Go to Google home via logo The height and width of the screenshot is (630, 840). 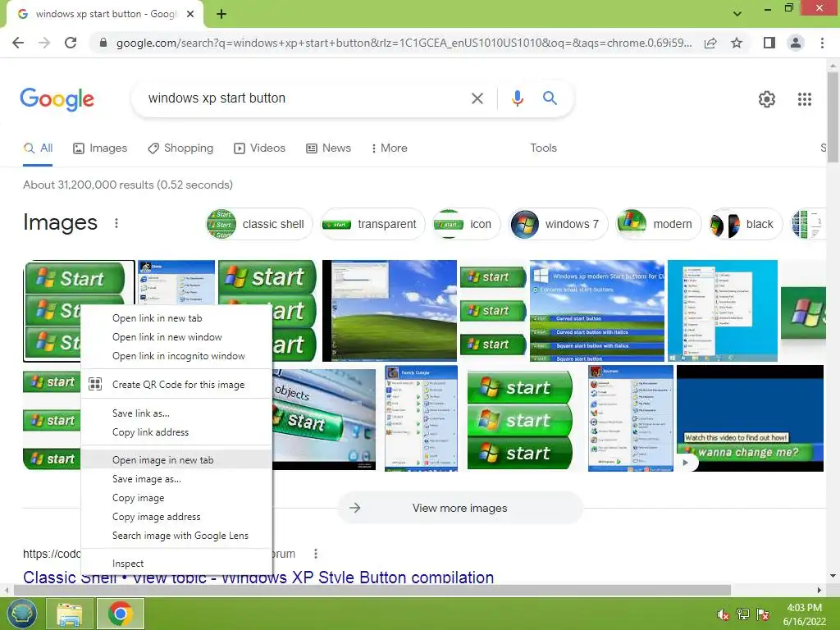click(57, 99)
